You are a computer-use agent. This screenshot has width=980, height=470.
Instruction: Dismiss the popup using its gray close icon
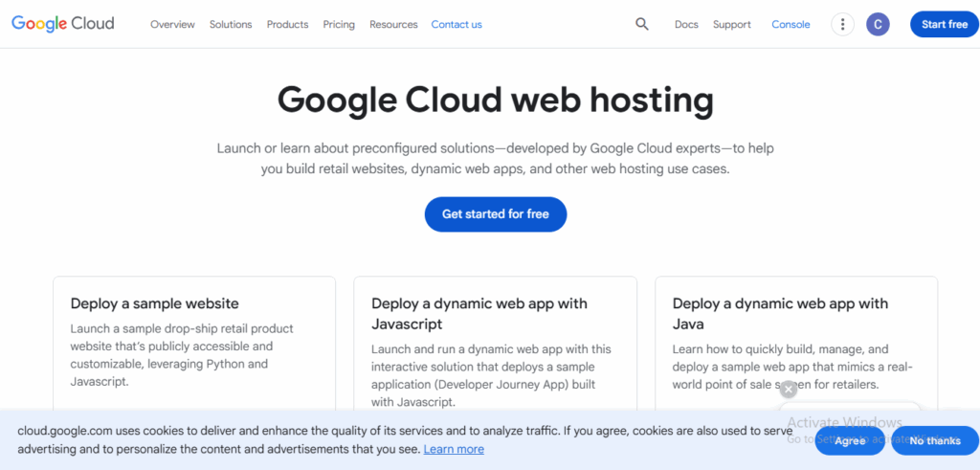(x=789, y=390)
